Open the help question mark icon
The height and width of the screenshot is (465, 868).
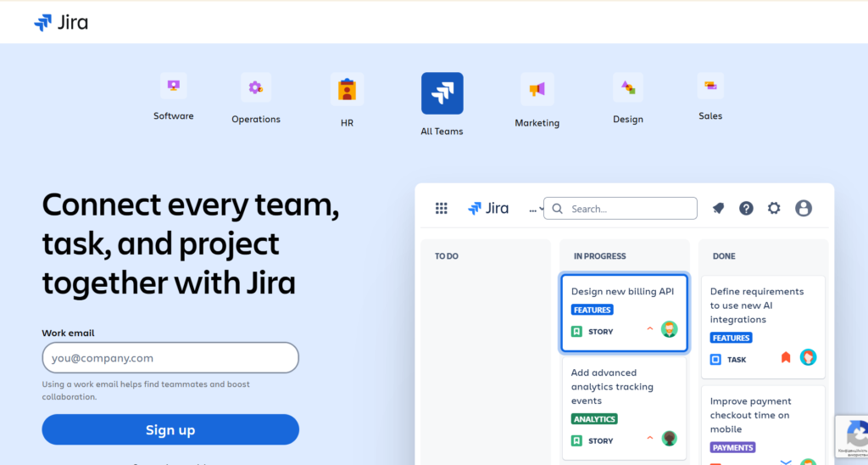coord(746,209)
